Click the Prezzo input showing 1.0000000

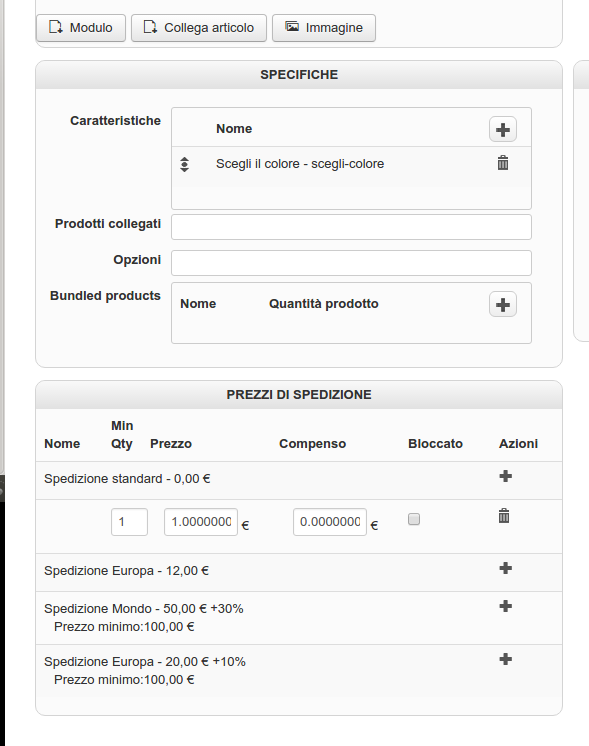coord(201,522)
